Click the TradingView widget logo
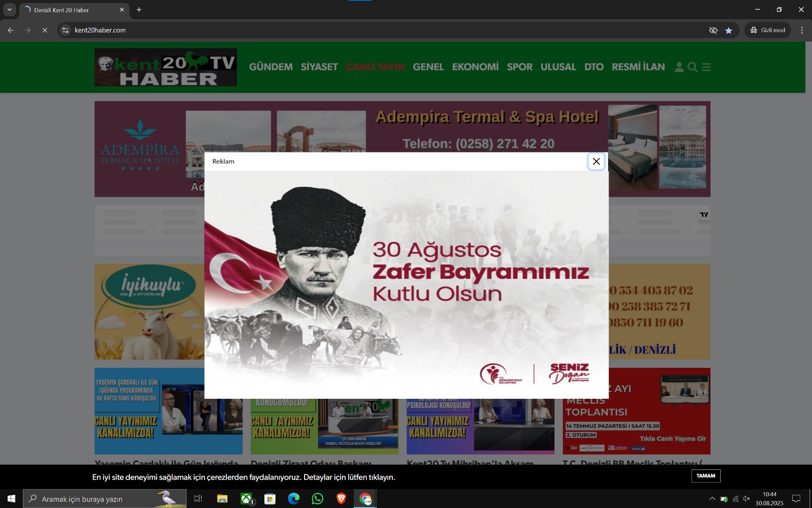Viewport: 812px width, 508px height. tap(704, 215)
